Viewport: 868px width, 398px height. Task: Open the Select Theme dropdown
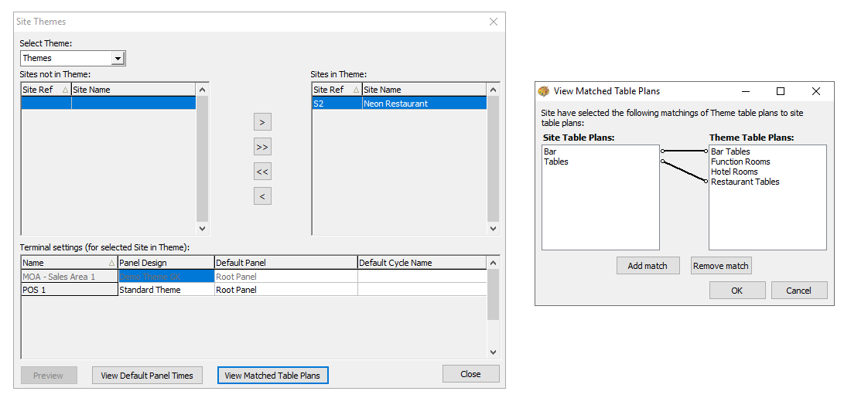(x=118, y=59)
